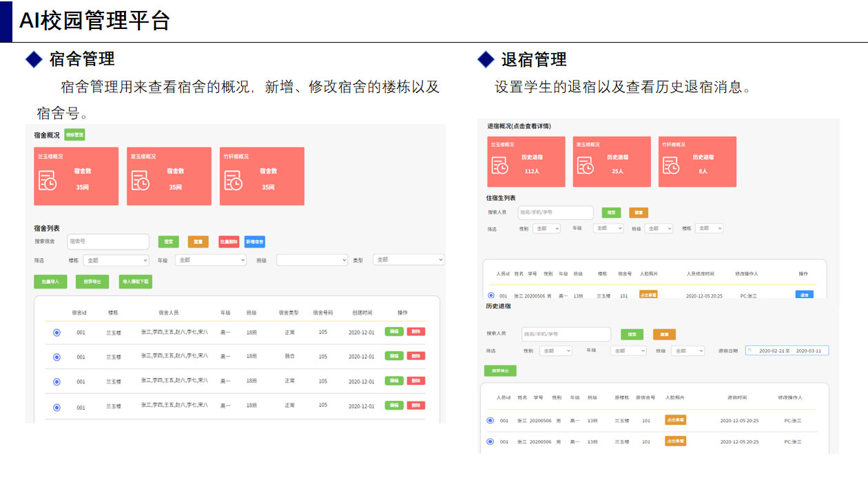This screenshot has height=482, width=868.
Task: Expand the 楼栋 filter dropdown in 宿舍列表
Action: point(116,261)
